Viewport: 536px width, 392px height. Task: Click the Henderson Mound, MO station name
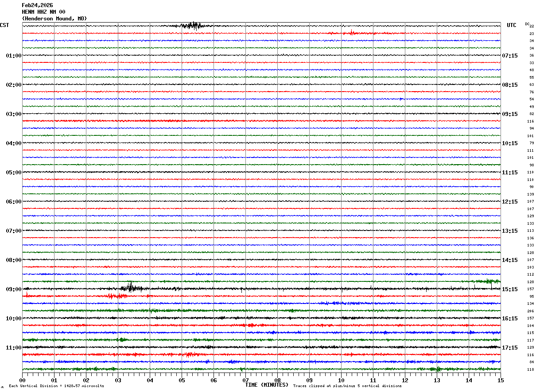click(x=54, y=19)
